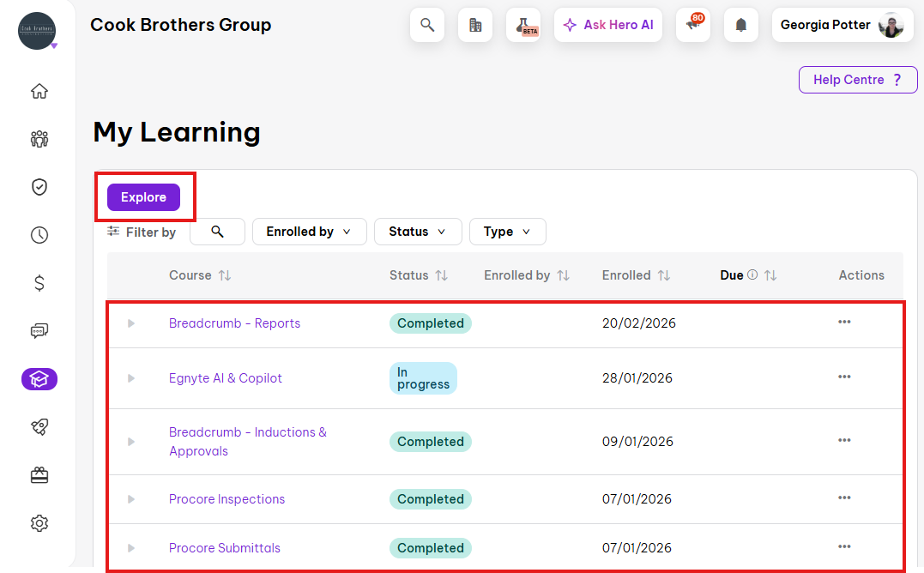This screenshot has height=573, width=924.
Task: Open the Status filter dropdown
Action: click(x=418, y=232)
